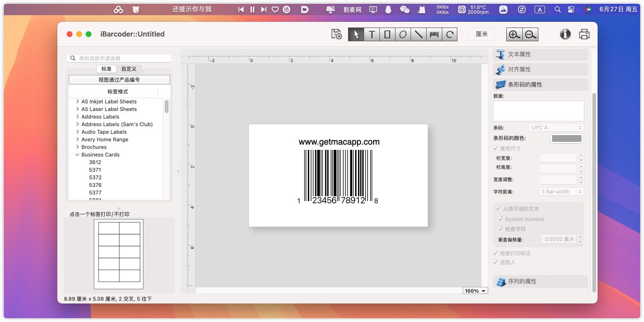The height and width of the screenshot is (322, 644).
Task: Click the 厘米 units button
Action: [x=482, y=34]
